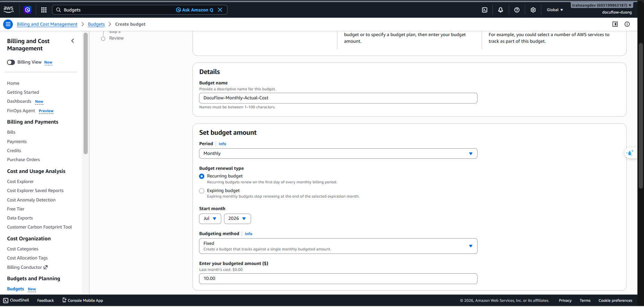Image resolution: width=644 pixels, height=307 pixels.
Task: Open the AWS home logo
Action: (9, 10)
